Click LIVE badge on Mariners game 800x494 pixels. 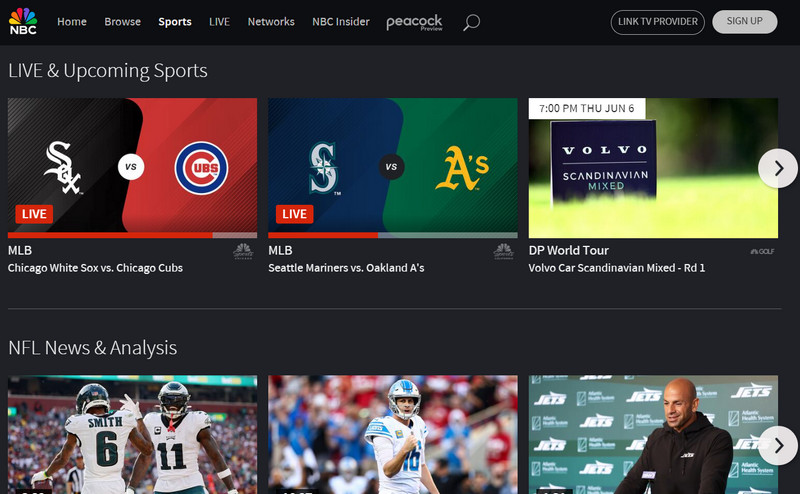(294, 214)
